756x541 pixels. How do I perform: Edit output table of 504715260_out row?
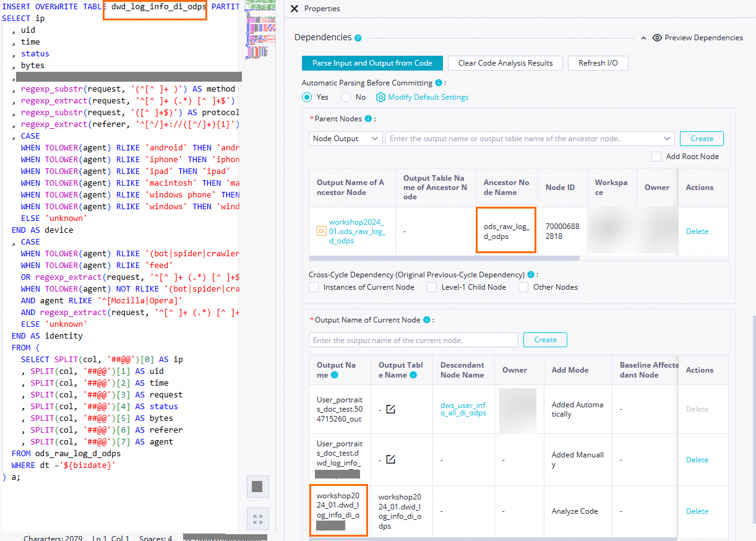tap(390, 409)
